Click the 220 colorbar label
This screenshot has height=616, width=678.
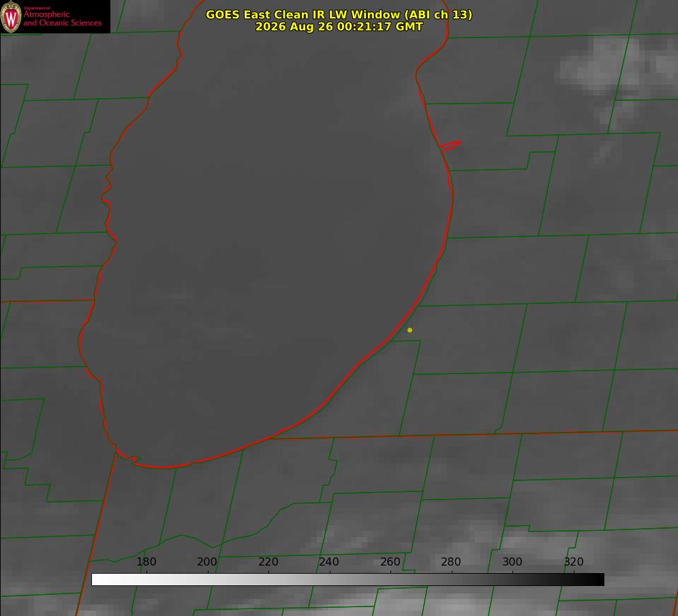268,561
